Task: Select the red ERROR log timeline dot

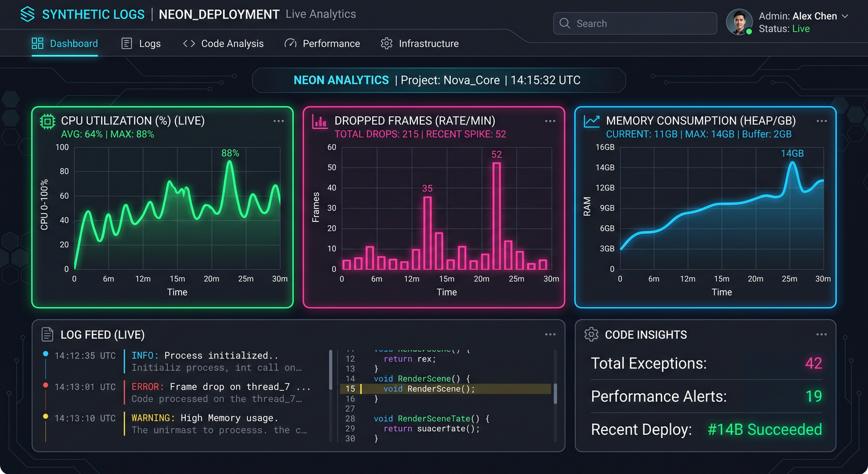Action: click(x=45, y=385)
